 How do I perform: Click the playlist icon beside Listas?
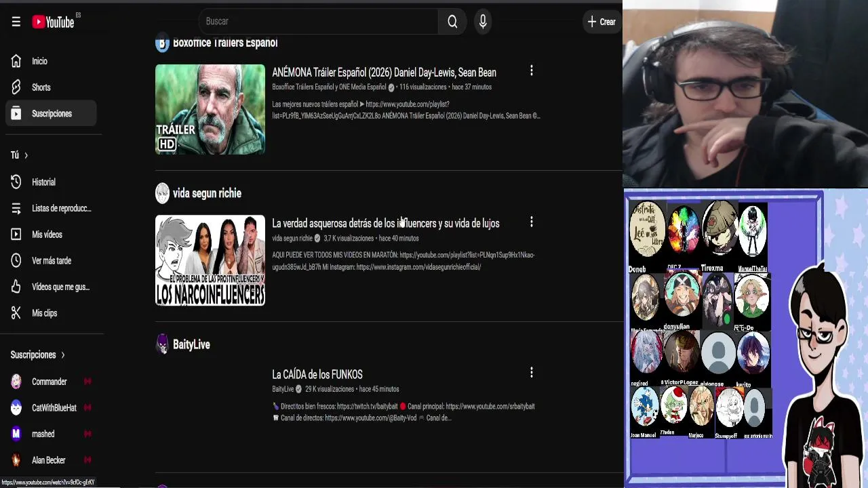(16, 208)
